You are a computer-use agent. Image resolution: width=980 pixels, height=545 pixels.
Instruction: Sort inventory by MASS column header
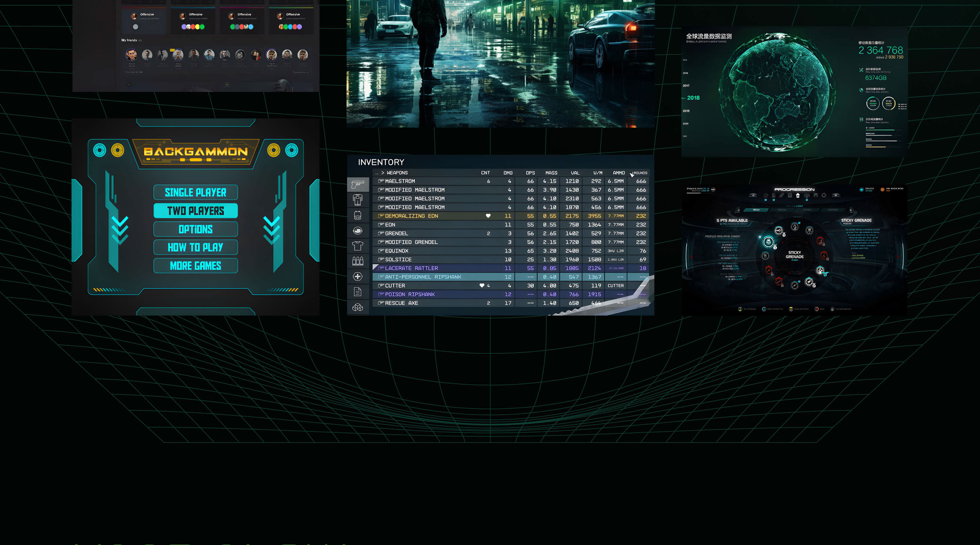[551, 173]
